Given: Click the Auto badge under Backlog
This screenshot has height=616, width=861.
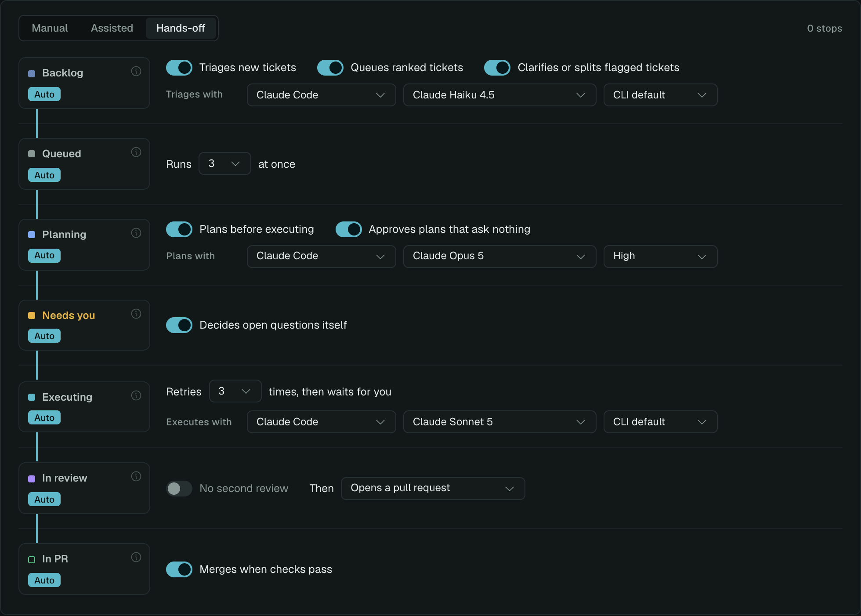Looking at the screenshot, I should pyautogui.click(x=44, y=94).
